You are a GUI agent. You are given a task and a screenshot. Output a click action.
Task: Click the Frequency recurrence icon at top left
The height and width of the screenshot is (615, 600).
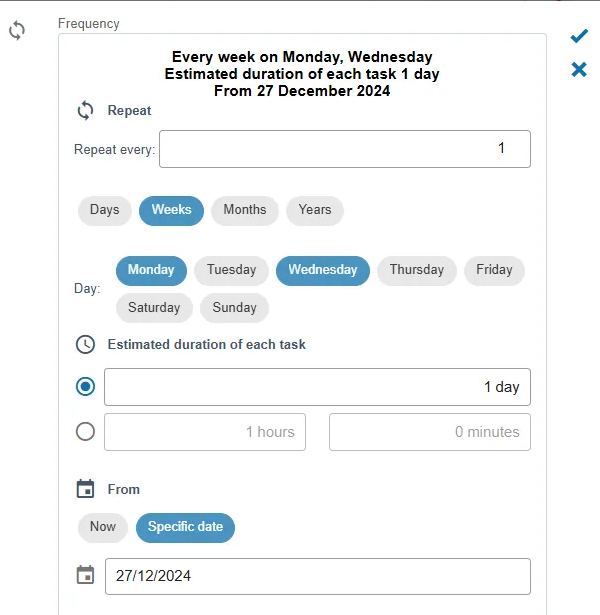pyautogui.click(x=17, y=31)
